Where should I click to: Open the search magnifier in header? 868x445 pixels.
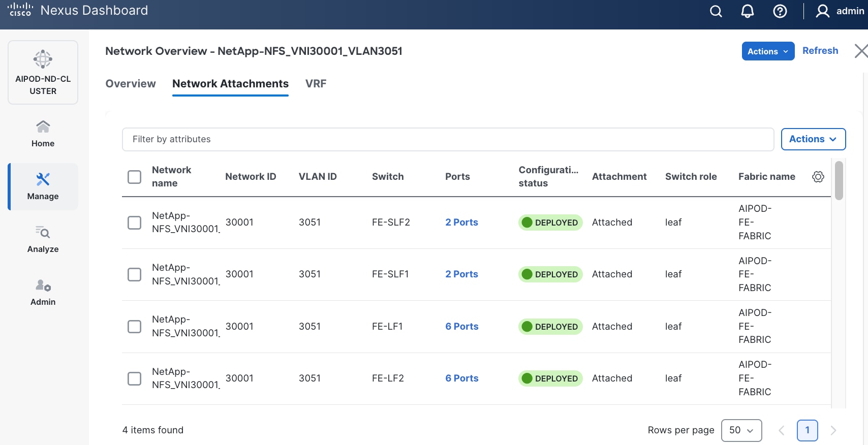[716, 11]
